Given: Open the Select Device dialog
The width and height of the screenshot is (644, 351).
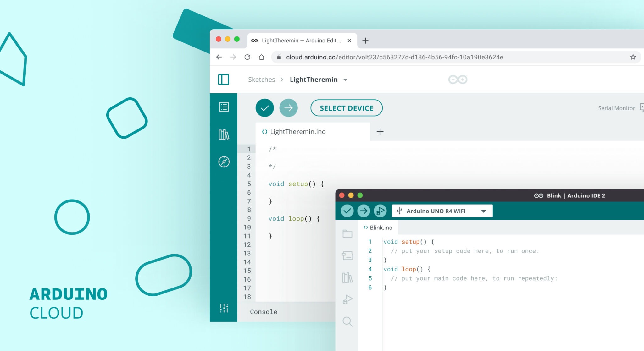Looking at the screenshot, I should (x=346, y=108).
